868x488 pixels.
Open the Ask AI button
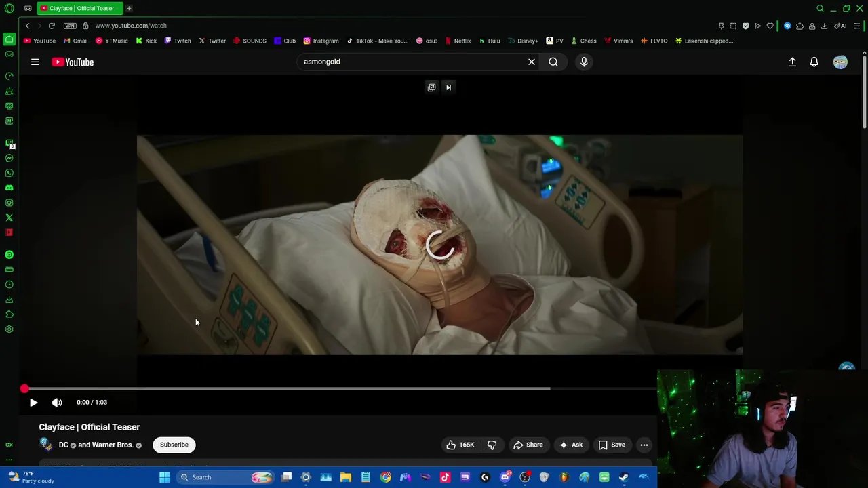(570, 445)
